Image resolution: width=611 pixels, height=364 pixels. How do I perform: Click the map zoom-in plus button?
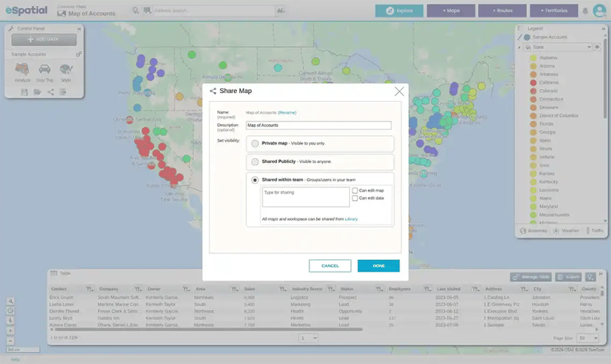[x=10, y=331]
